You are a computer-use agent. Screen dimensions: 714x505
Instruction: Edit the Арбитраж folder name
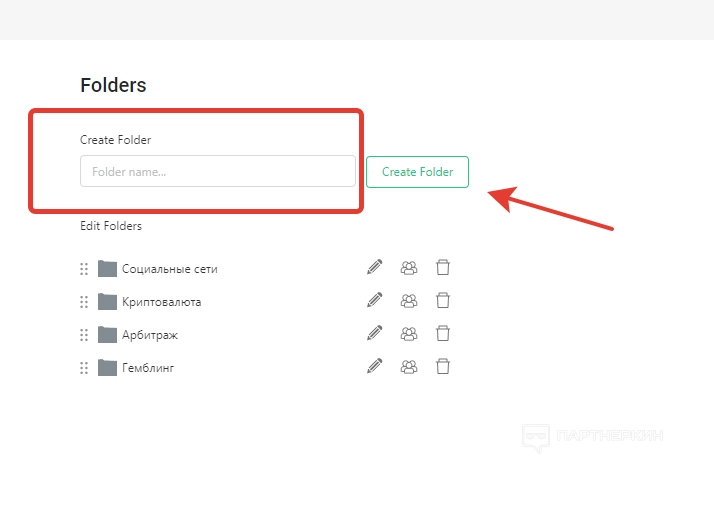tap(375, 333)
